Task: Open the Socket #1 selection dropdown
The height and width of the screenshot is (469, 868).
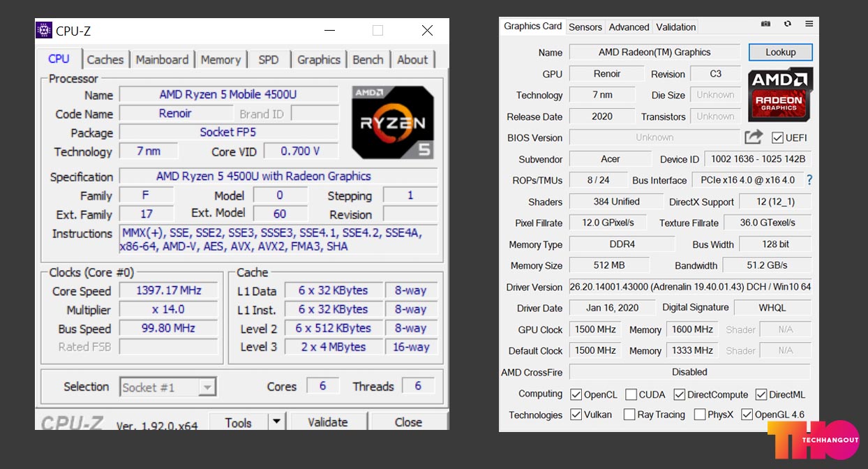Action: click(207, 387)
